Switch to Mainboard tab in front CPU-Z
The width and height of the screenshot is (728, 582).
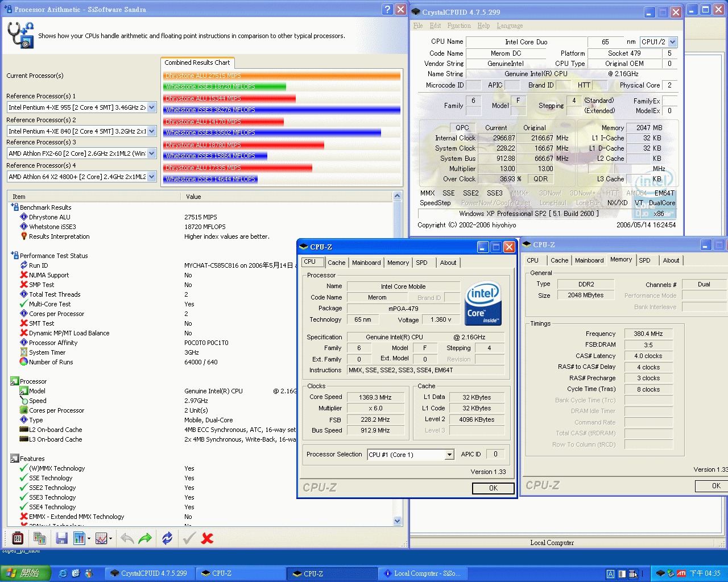(x=366, y=263)
